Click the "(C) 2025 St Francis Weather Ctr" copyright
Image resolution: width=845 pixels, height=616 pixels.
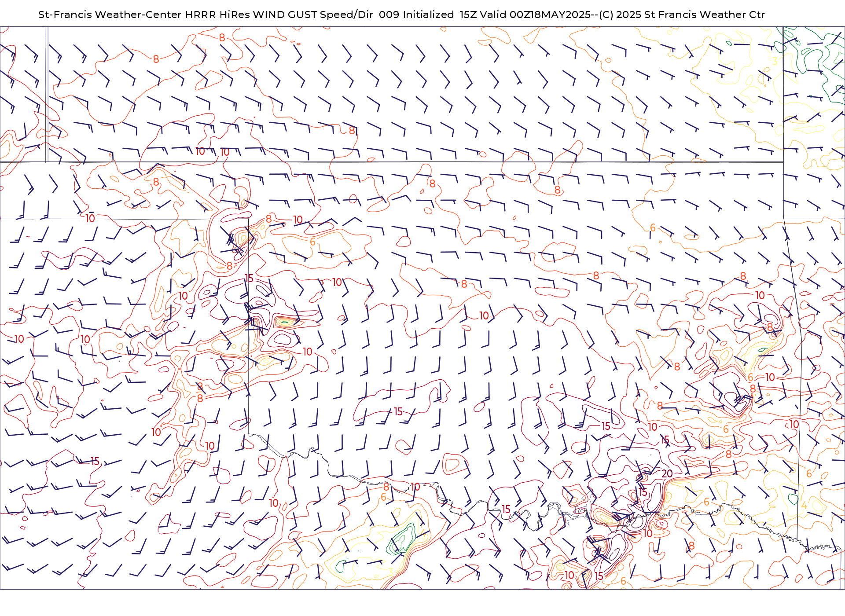point(682,15)
